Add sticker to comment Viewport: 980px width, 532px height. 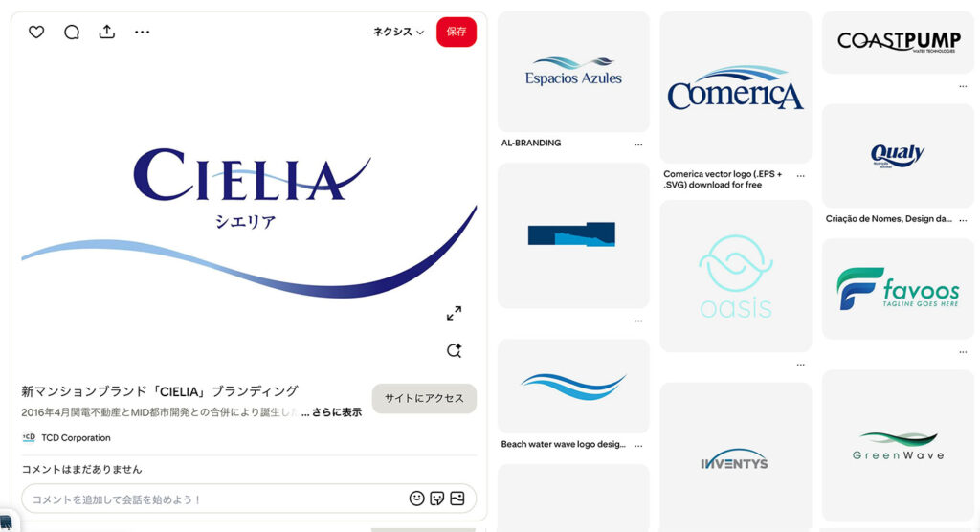(436, 499)
